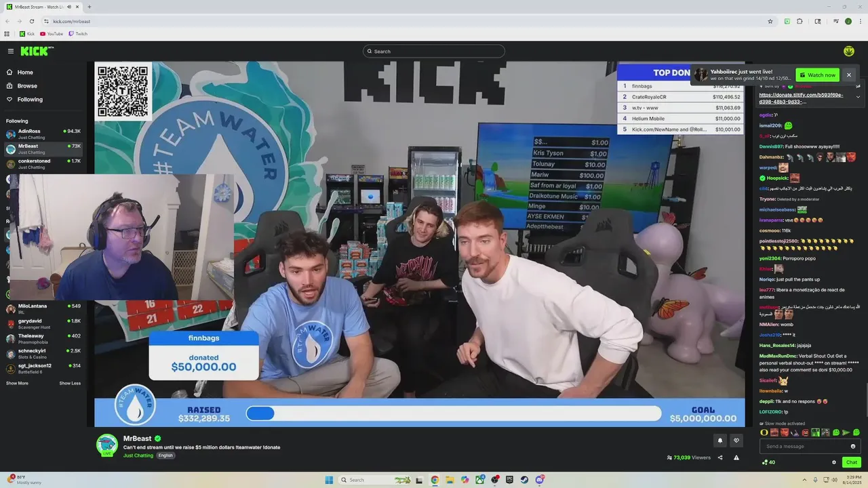Screen dimensions: 868x488
Task: Expand pinned message chevron in chat
Action: point(858,97)
